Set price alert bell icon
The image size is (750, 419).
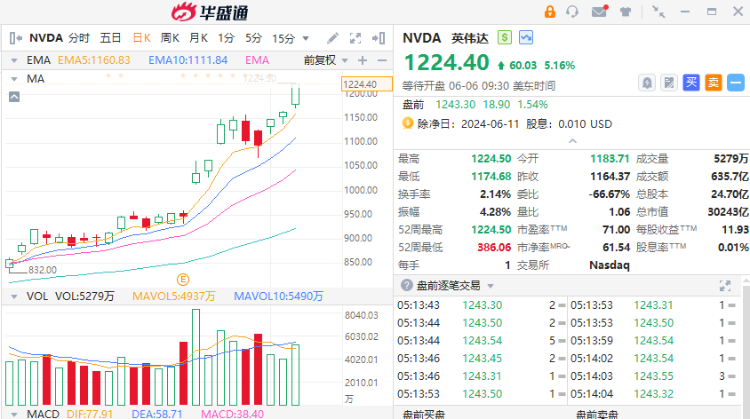pos(647,83)
